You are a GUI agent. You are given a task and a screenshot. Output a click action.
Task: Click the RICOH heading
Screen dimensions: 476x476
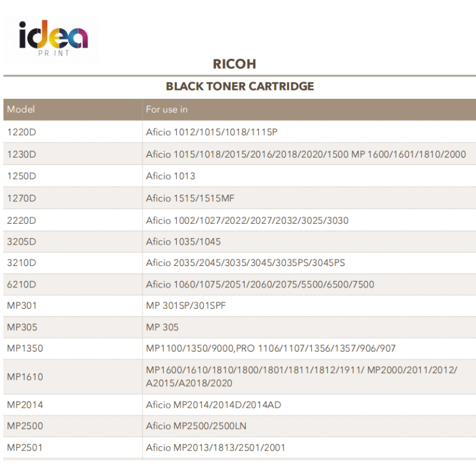[234, 64]
